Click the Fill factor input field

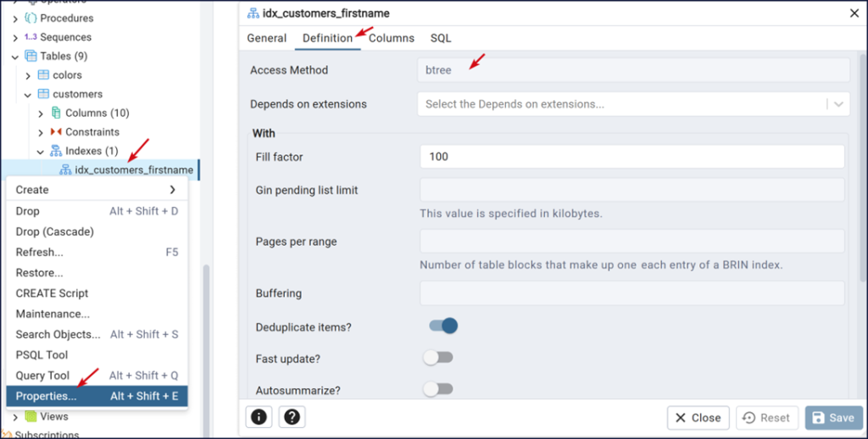pyautogui.click(x=632, y=157)
